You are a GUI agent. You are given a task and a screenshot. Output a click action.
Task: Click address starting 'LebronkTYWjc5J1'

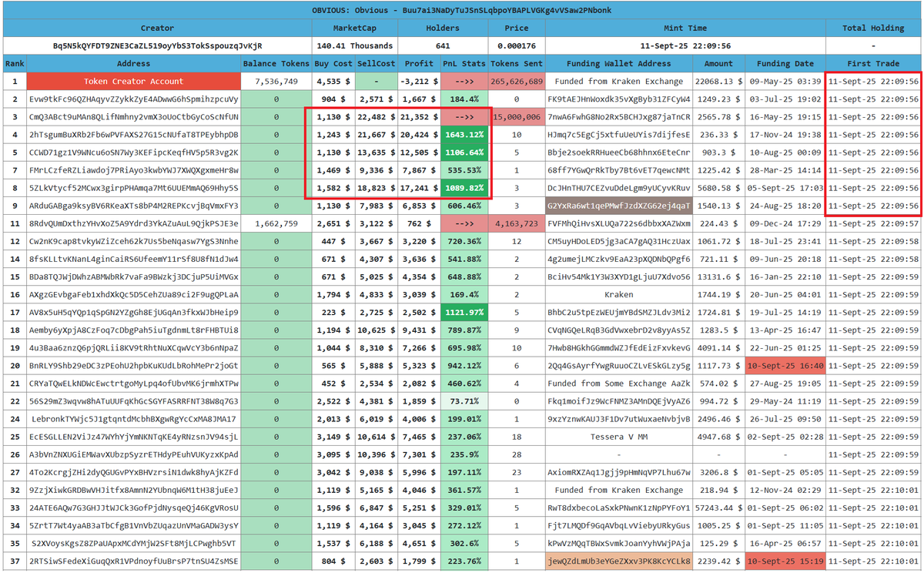point(133,419)
